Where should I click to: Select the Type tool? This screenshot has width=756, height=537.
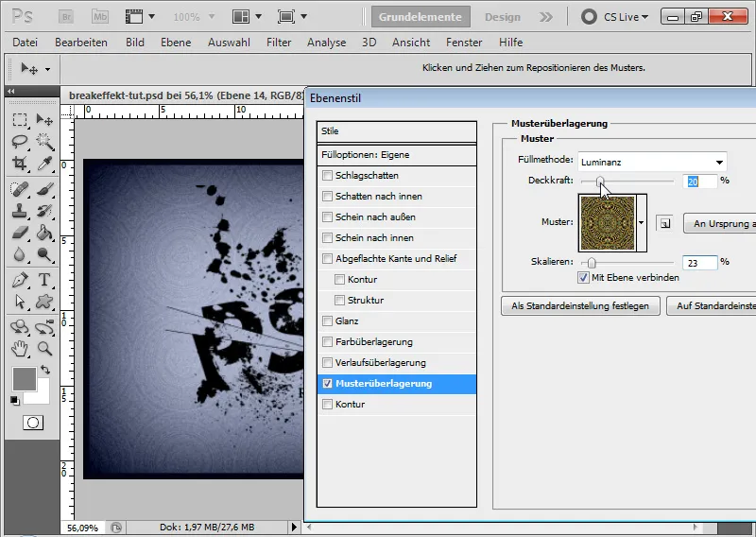tap(44, 280)
